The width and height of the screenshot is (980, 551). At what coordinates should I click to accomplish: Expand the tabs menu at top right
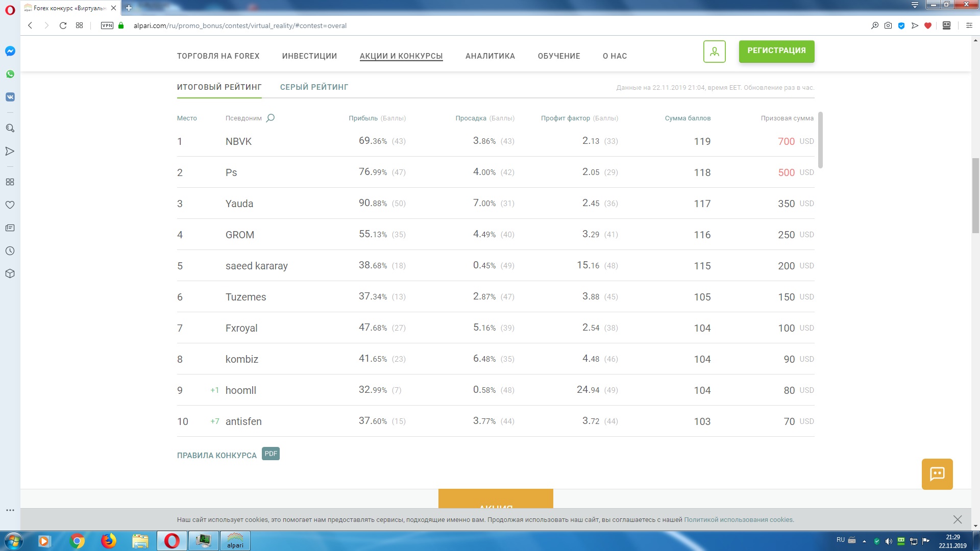click(915, 5)
